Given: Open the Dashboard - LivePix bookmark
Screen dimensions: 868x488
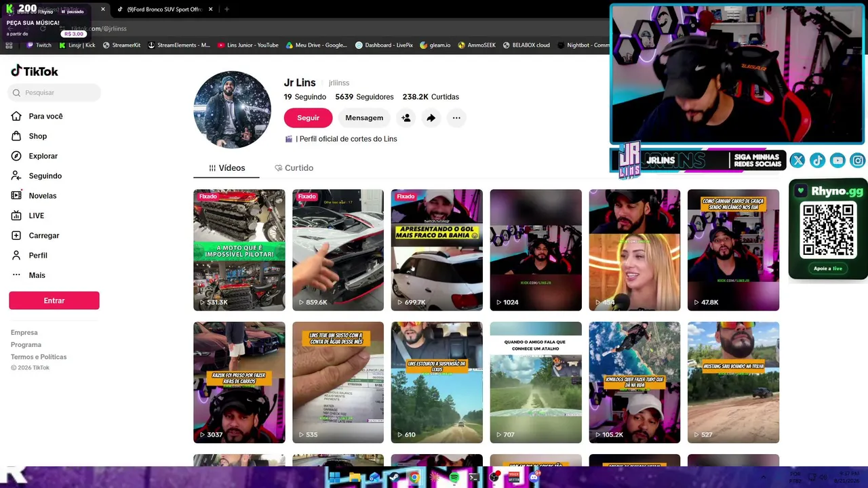Looking at the screenshot, I should (x=384, y=45).
